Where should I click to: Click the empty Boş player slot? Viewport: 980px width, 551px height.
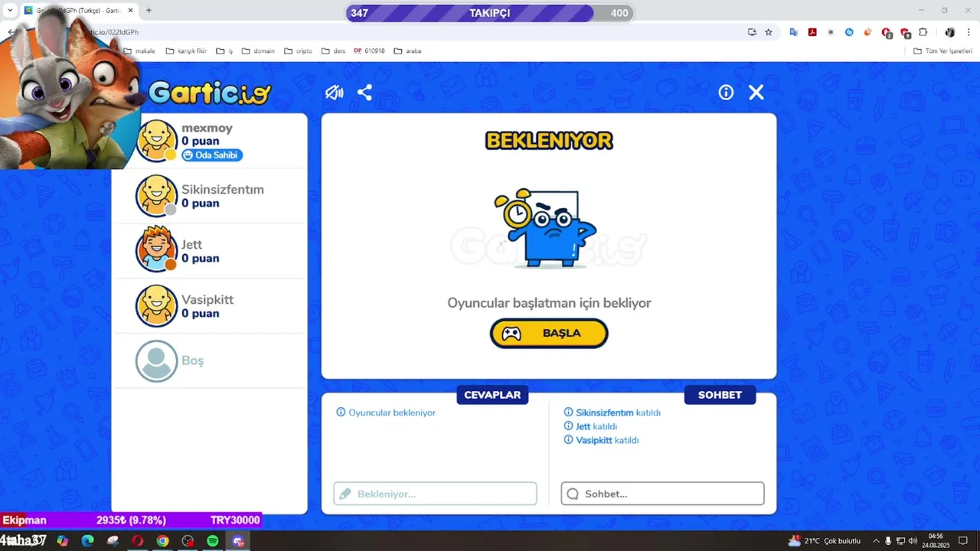coord(209,360)
